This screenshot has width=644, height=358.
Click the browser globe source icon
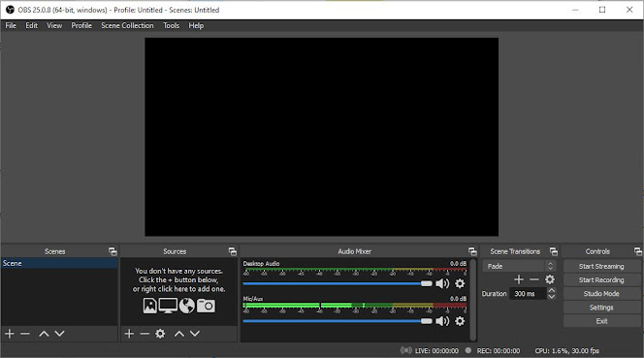coord(187,306)
